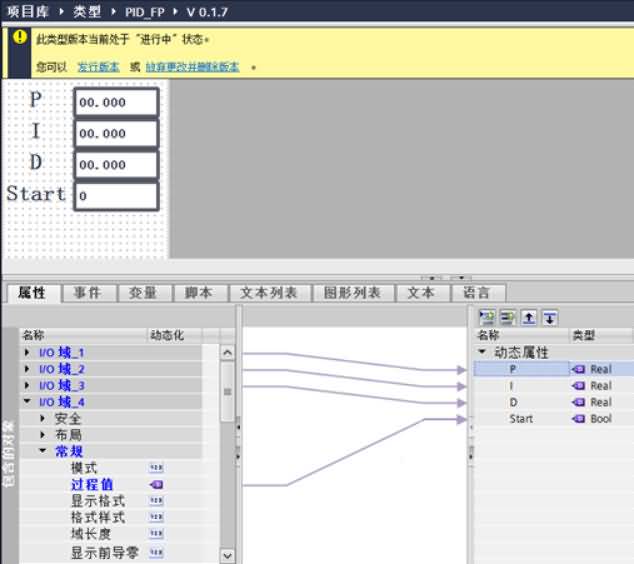
Task: Click the add property icon in interface toolbar
Action: (508, 318)
